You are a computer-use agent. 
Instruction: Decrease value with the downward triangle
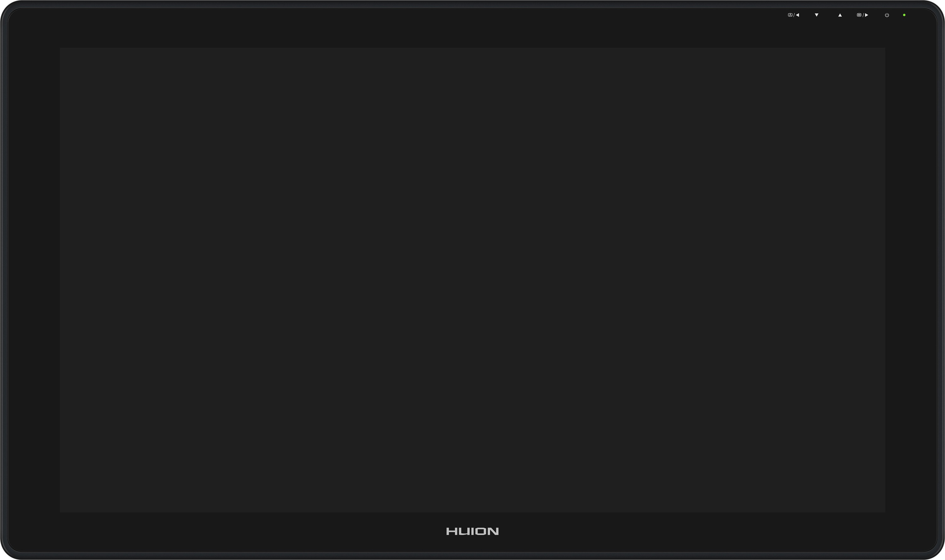coord(816,15)
